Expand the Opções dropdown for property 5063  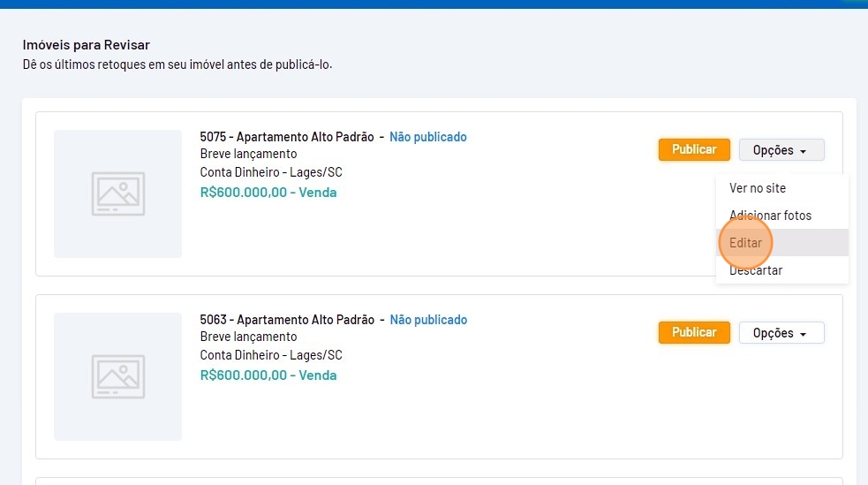pyautogui.click(x=781, y=333)
